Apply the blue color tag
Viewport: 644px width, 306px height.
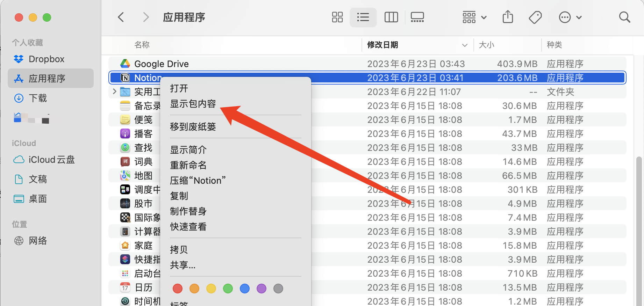point(245,289)
